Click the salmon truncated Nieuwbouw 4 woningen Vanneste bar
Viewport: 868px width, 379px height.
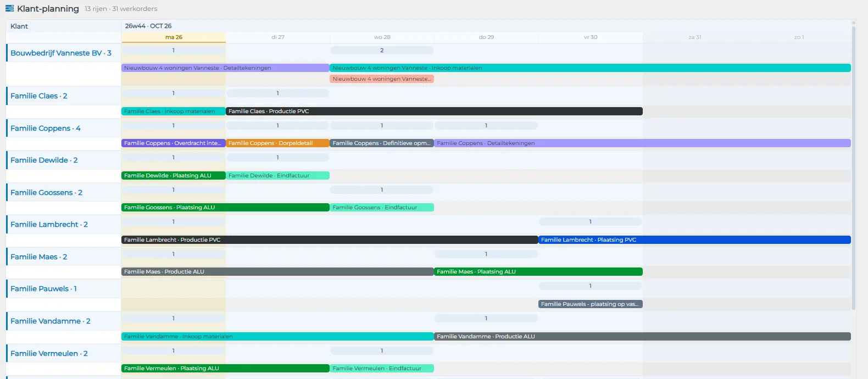click(x=382, y=79)
